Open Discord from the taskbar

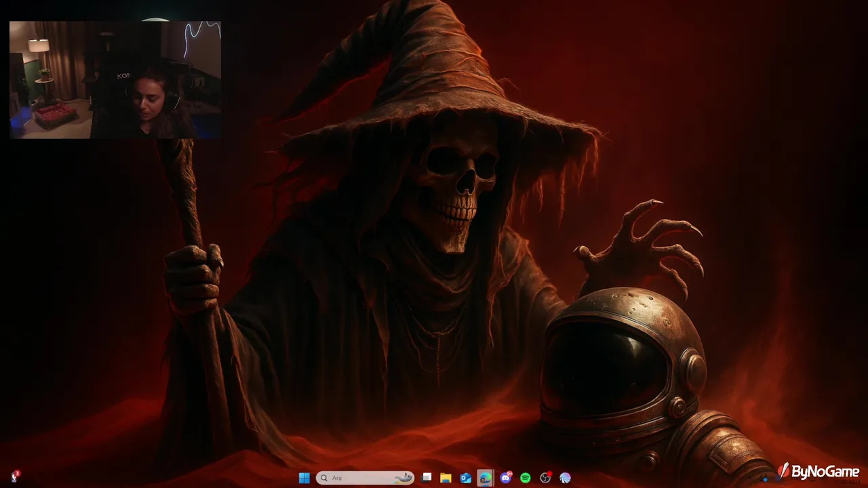[x=505, y=478]
